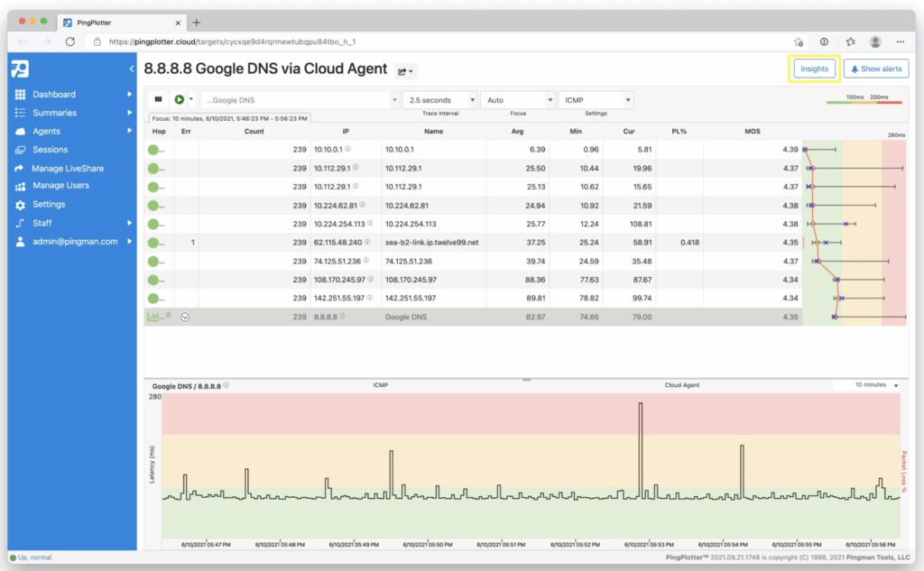
Task: Select the sea-b2-link.ip.twelve99.net name cell
Action: [x=432, y=242]
